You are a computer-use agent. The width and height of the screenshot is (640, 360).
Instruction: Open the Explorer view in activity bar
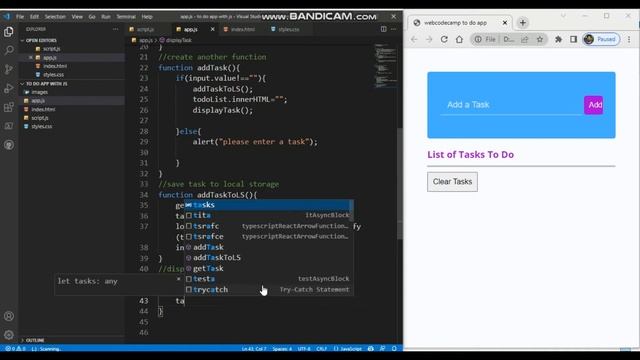pos(9,32)
